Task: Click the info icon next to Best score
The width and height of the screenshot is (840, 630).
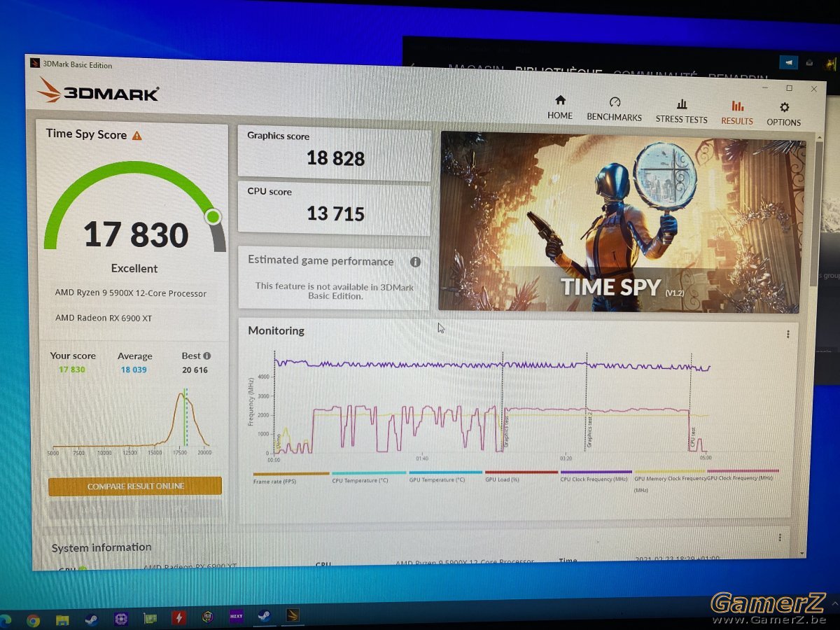Action: point(207,356)
